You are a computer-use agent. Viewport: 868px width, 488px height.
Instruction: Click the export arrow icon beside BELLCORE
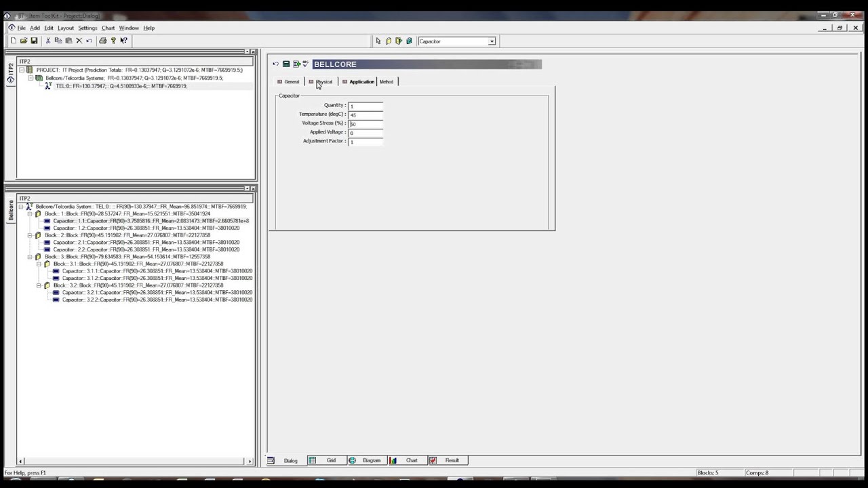pyautogui.click(x=296, y=64)
